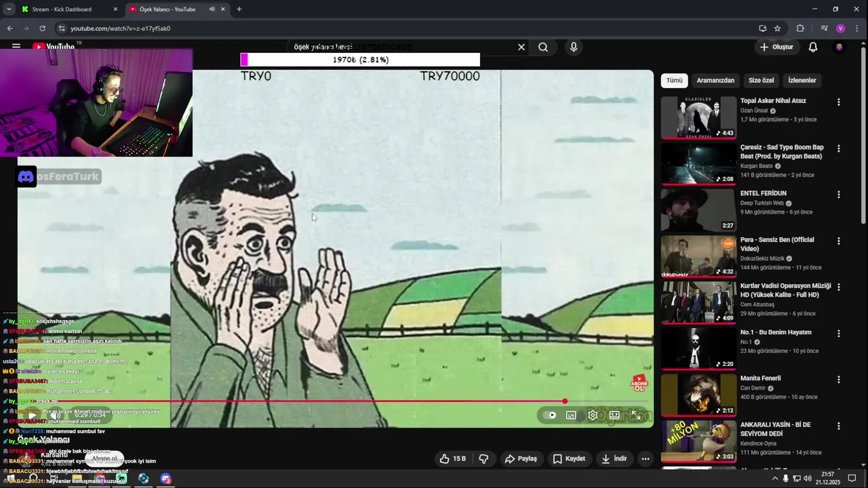Go back in the browser
Screen dimensions: 868x488
pyautogui.click(x=9, y=28)
